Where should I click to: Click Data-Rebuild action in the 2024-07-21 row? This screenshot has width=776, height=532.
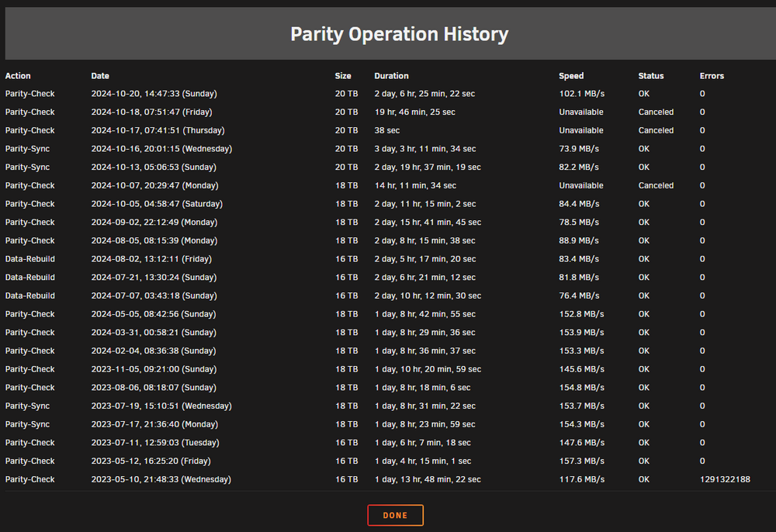(x=30, y=277)
